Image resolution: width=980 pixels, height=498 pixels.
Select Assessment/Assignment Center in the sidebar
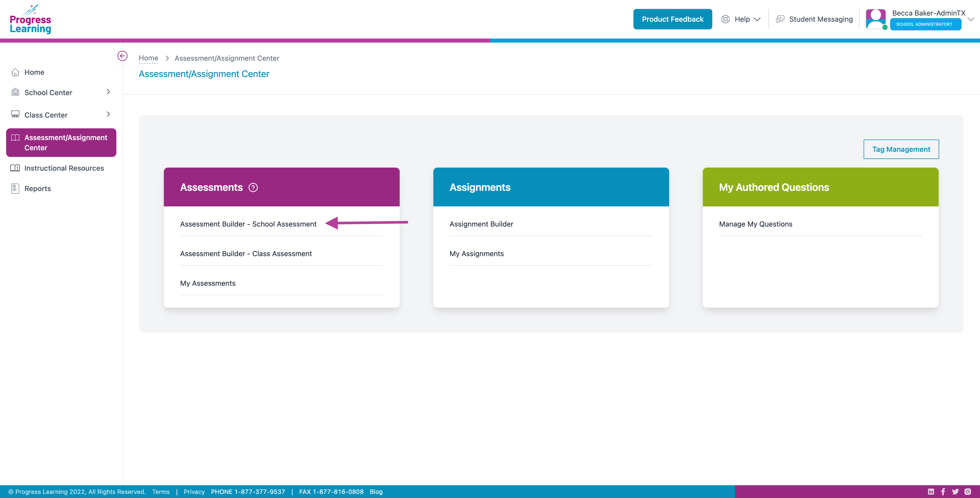click(61, 142)
